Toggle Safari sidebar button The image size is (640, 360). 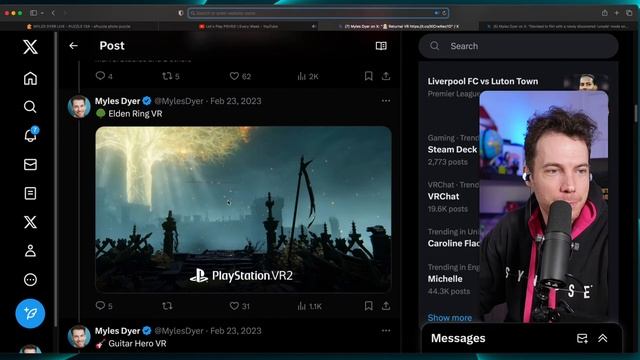coord(33,13)
